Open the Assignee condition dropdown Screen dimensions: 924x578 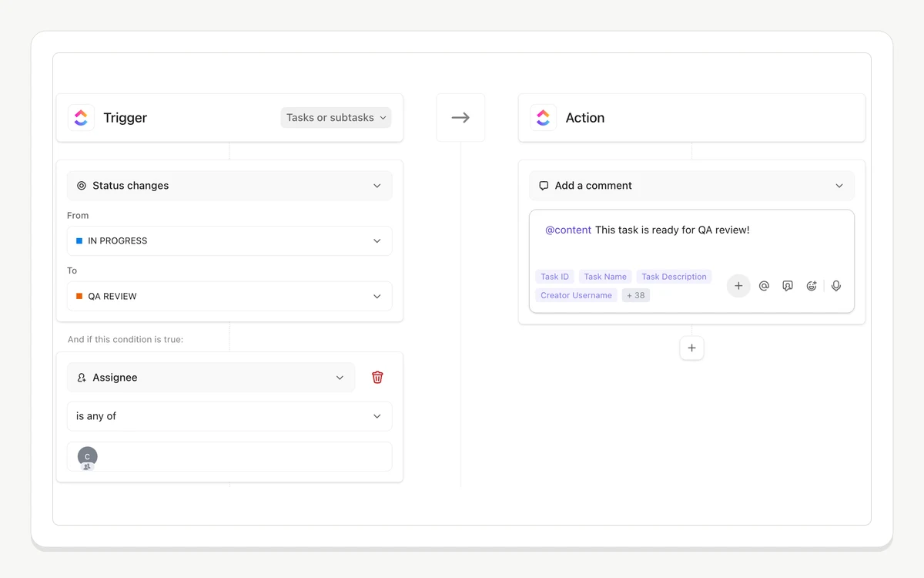211,378
